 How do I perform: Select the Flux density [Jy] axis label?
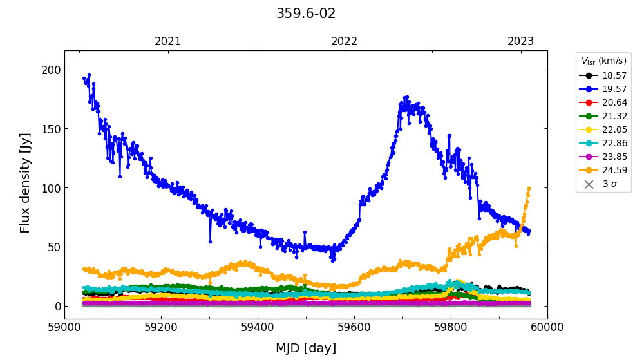click(25, 183)
